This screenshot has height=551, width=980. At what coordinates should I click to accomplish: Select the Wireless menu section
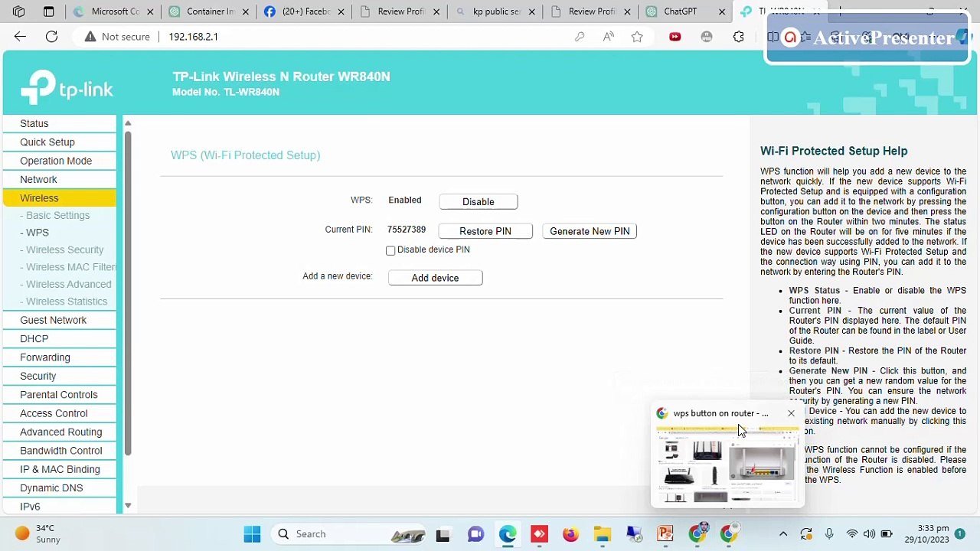pos(60,198)
